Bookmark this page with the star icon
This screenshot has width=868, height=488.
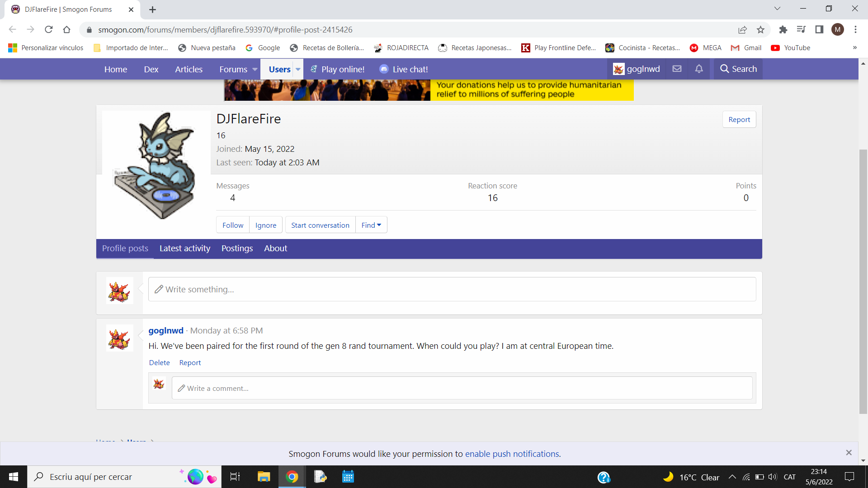pos(760,30)
